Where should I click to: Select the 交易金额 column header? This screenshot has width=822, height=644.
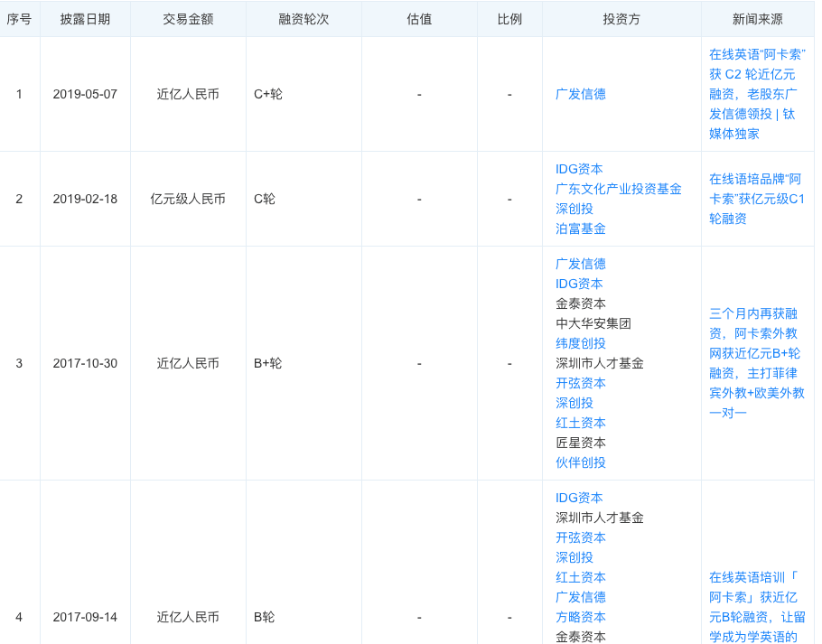(x=188, y=19)
